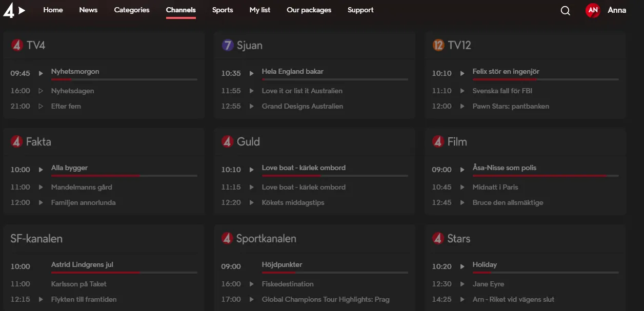Click the TV4 Stars channel logo

pyautogui.click(x=438, y=238)
